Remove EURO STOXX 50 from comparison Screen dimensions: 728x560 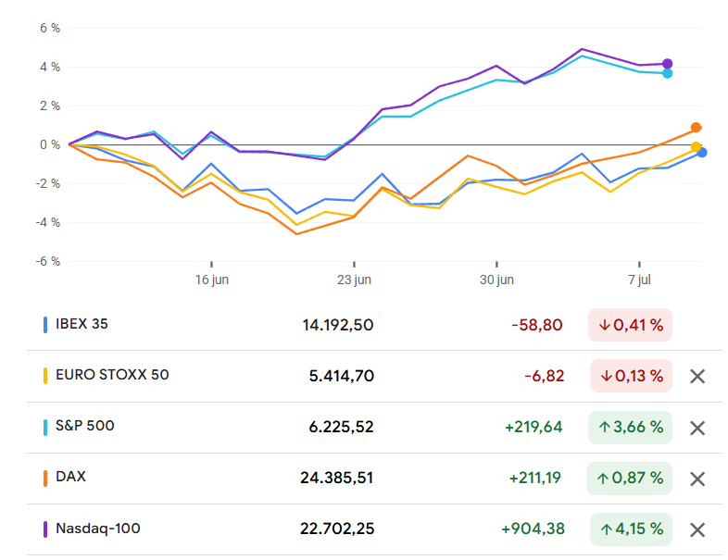[698, 376]
